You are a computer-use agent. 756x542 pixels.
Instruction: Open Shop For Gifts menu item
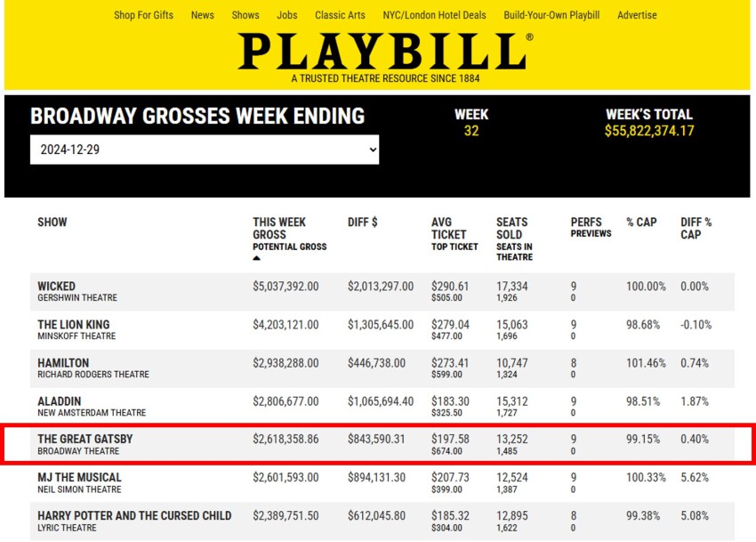pos(143,15)
